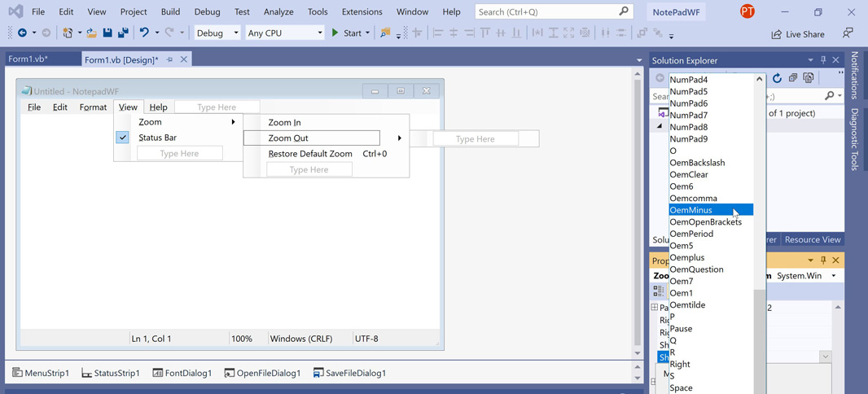Switch to the Form1.vb code tab
Screen dimensions: 868x394
point(28,59)
